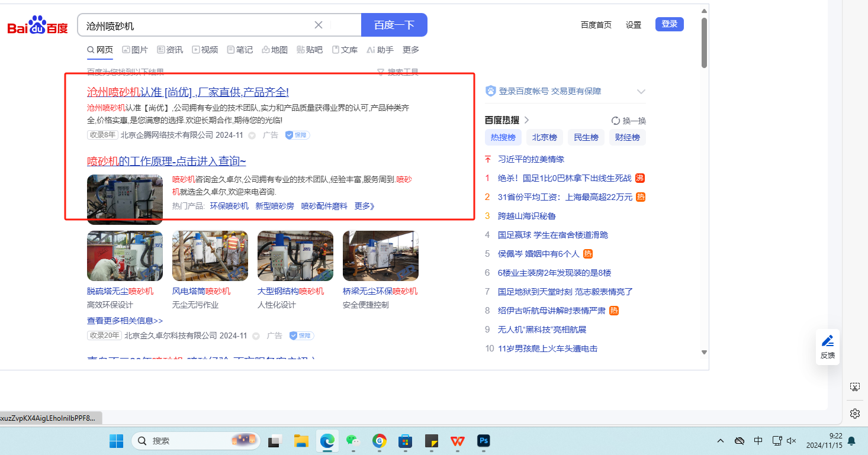The width and height of the screenshot is (868, 455).
Task: Open Photoshop from the taskbar
Action: [484, 441]
